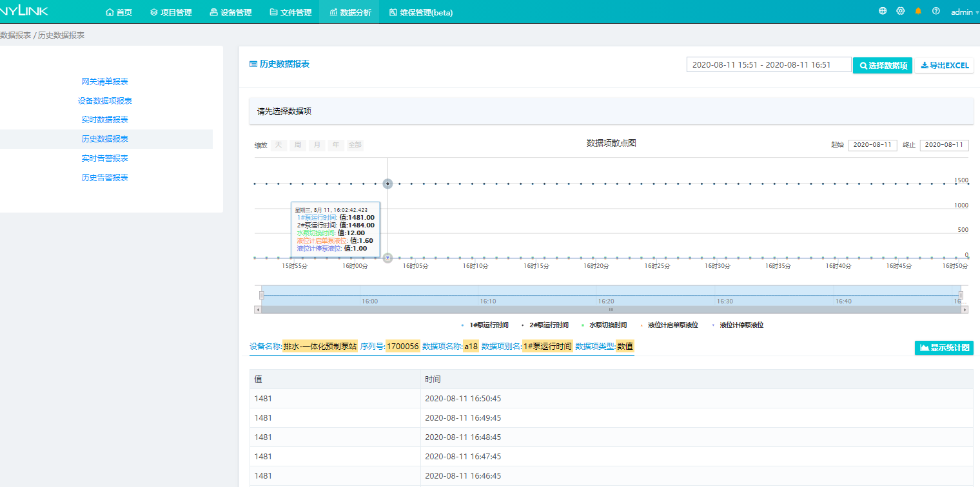Toggle 2#泵运行时间 legend series
This screenshot has width=980, height=487.
pos(545,325)
